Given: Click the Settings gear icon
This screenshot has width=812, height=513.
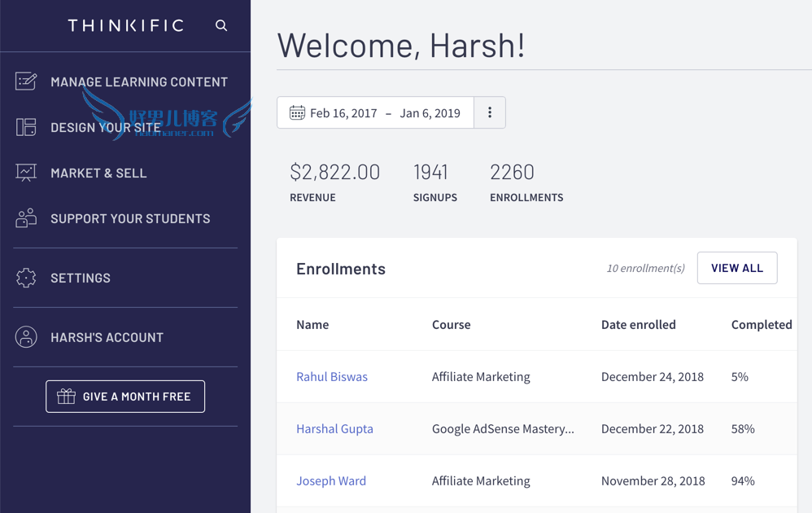Looking at the screenshot, I should [26, 278].
